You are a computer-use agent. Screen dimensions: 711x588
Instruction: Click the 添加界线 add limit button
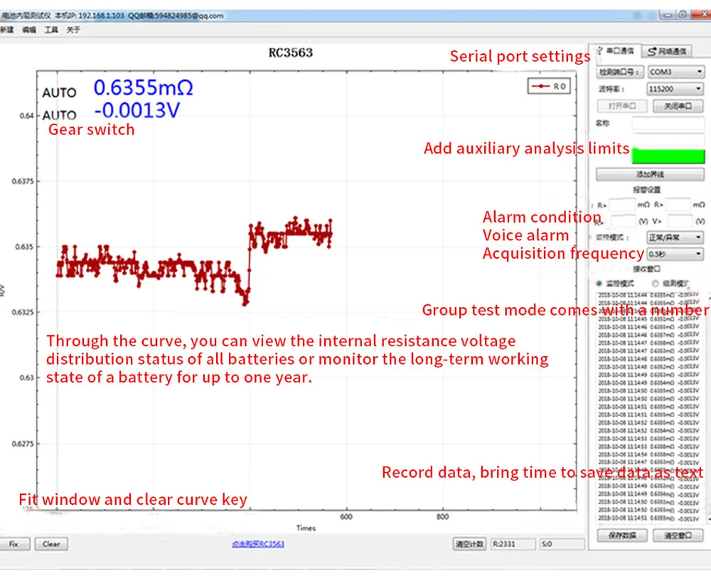pos(650,174)
